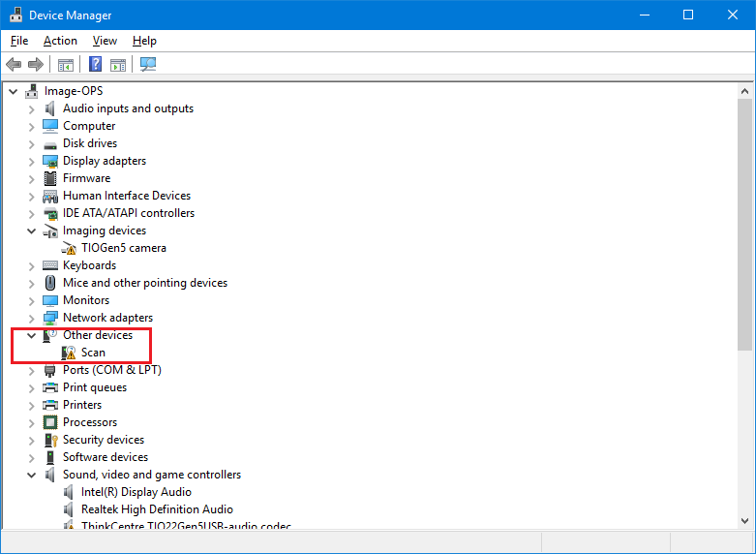The height and width of the screenshot is (554, 756).
Task: Click the Imaging devices camera icon
Action: tap(50, 231)
